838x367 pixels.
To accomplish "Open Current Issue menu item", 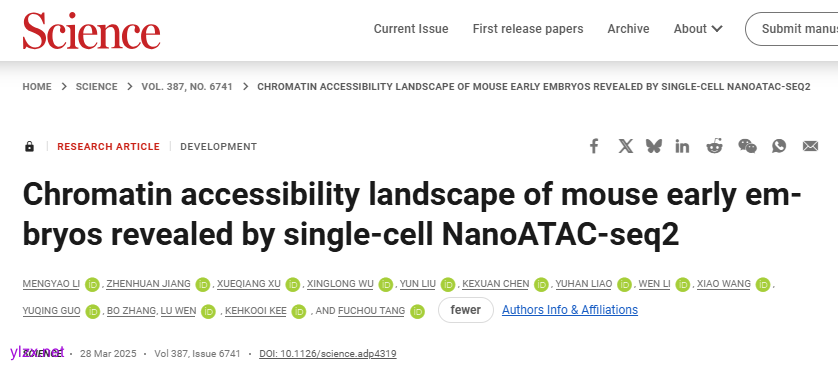I will coord(410,29).
